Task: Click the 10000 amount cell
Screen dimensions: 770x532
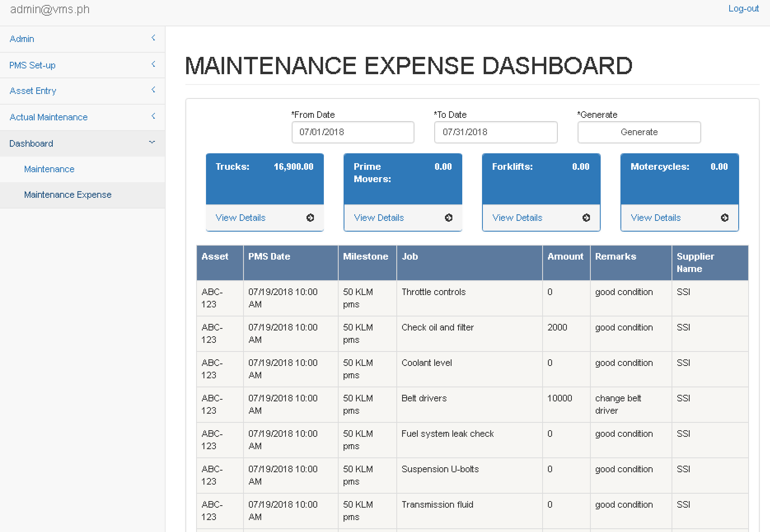Action: point(566,405)
